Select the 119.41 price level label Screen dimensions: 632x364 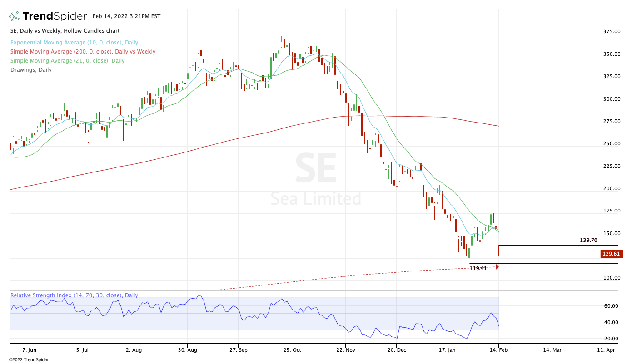point(478,268)
